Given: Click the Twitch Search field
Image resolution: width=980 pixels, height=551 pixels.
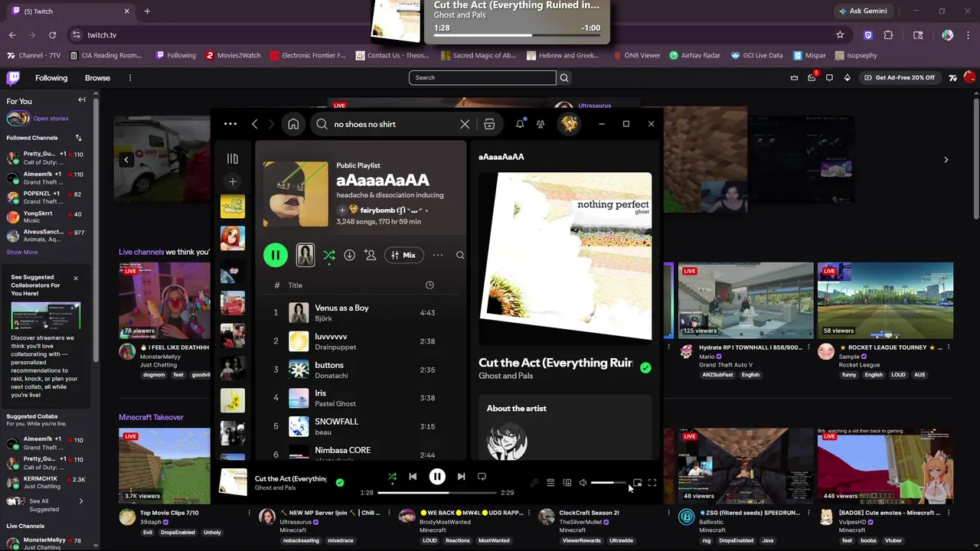Looking at the screenshot, I should coord(482,77).
